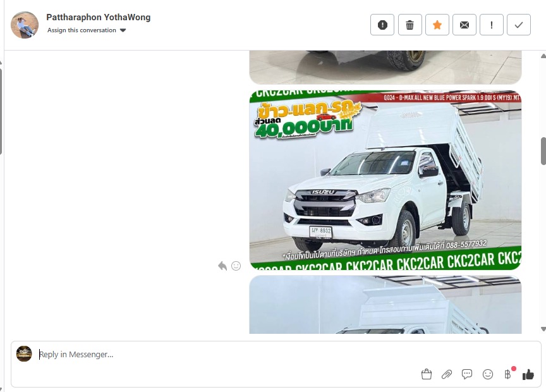The width and height of the screenshot is (546, 392).
Task: Send a thumbs-up like
Action: (528, 374)
